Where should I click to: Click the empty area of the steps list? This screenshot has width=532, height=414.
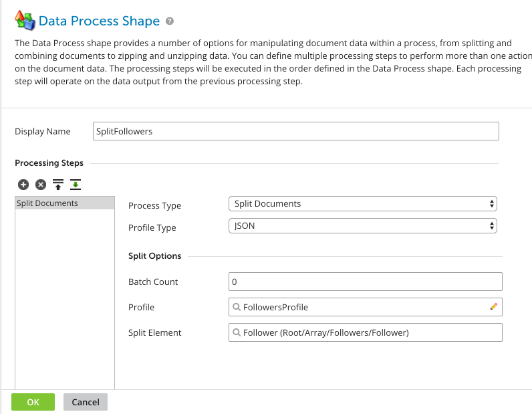pyautogui.click(x=65, y=299)
